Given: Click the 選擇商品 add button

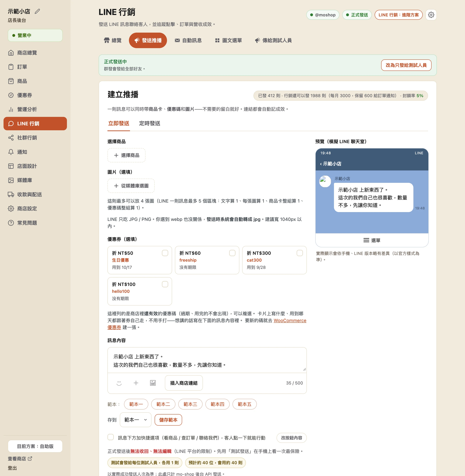Looking at the screenshot, I should 126,155.
